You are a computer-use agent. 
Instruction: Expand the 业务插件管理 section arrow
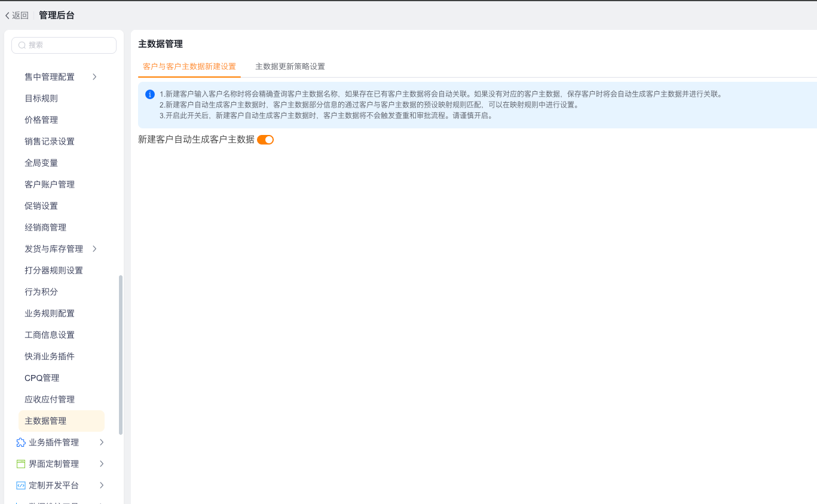coord(102,442)
